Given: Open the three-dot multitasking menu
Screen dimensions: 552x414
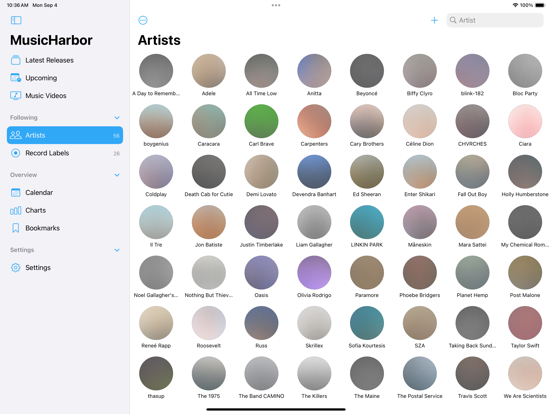Looking at the screenshot, I should pyautogui.click(x=276, y=5).
